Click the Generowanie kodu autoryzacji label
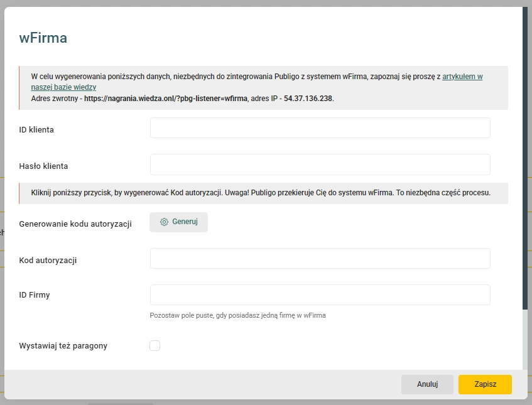The width and height of the screenshot is (532, 405). coord(75,224)
